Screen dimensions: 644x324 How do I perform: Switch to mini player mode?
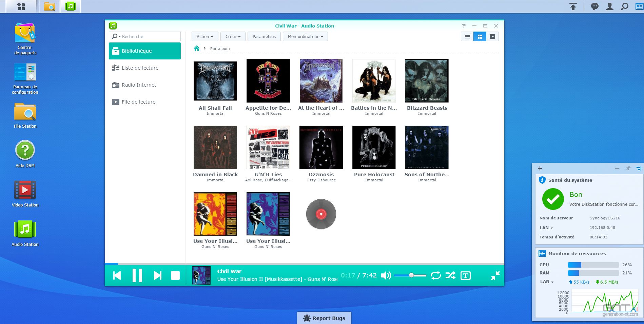tap(495, 275)
